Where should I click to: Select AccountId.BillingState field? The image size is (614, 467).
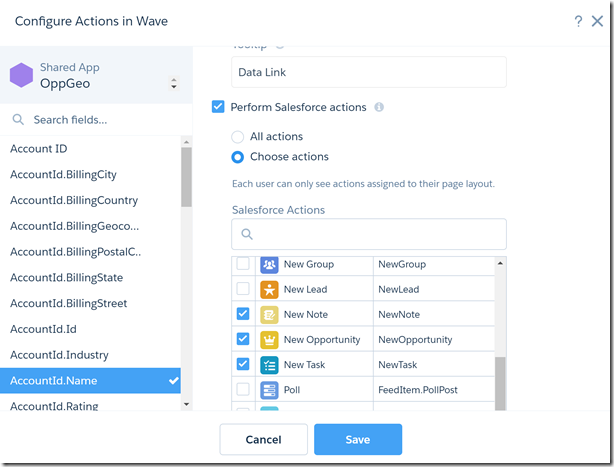[x=90, y=278]
